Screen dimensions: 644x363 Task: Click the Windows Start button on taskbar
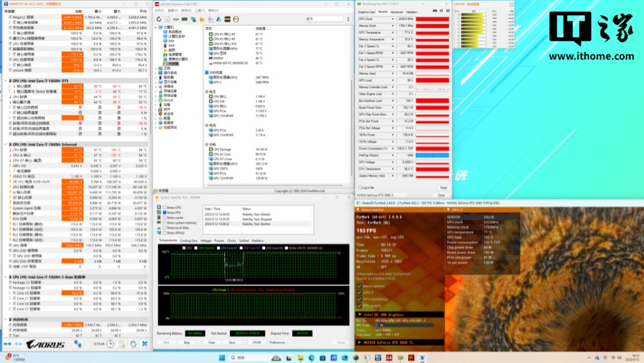(221, 358)
